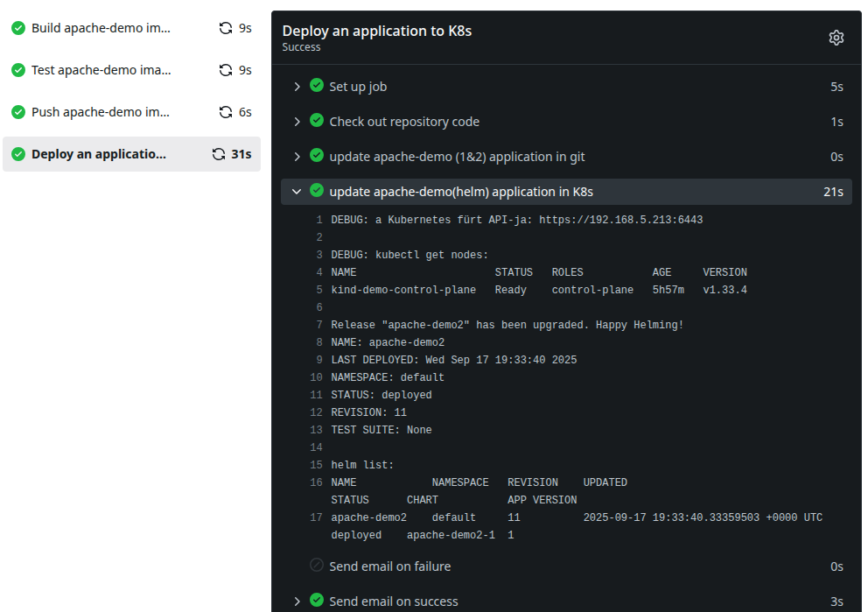Click log line number 17 link

click(x=317, y=517)
